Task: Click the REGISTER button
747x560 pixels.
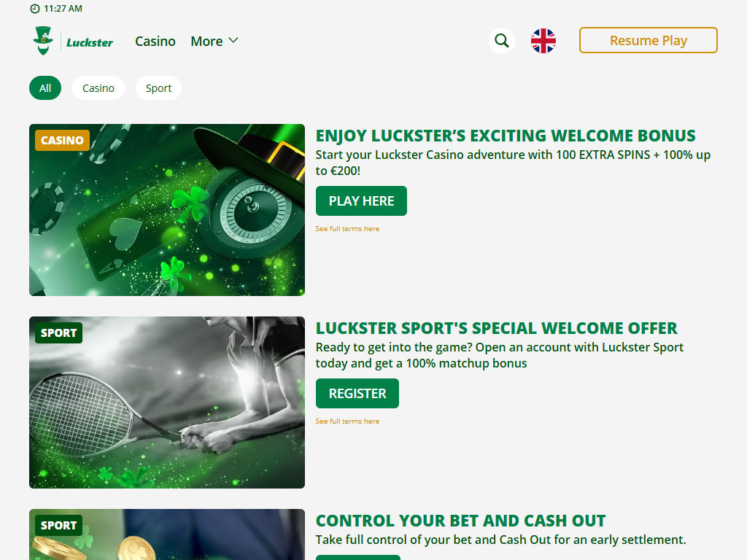Action: coord(357,393)
